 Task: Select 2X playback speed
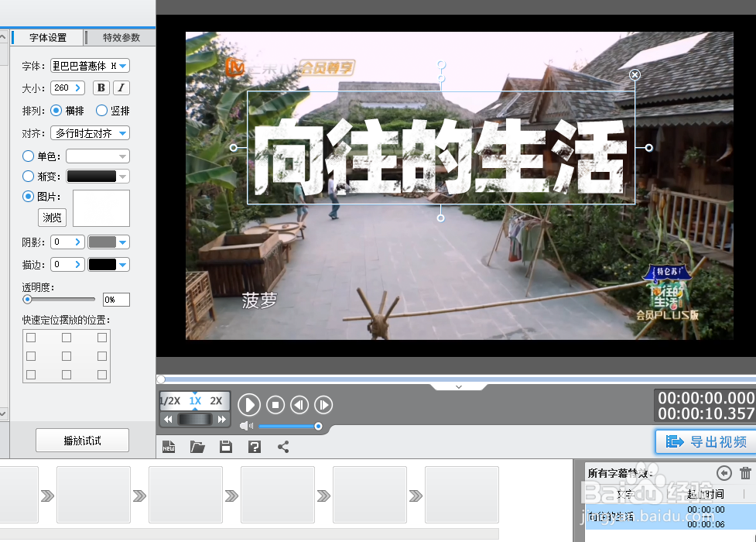point(216,401)
